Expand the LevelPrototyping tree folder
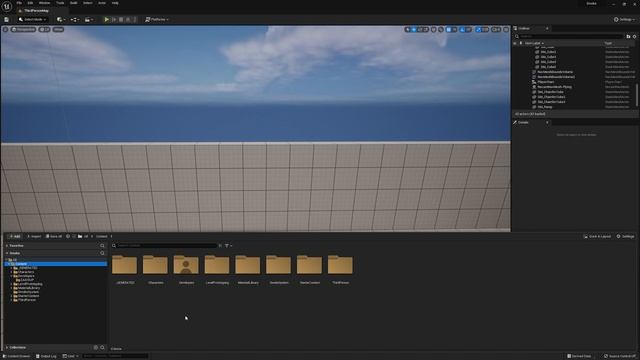640x360 pixels. pyautogui.click(x=11, y=284)
